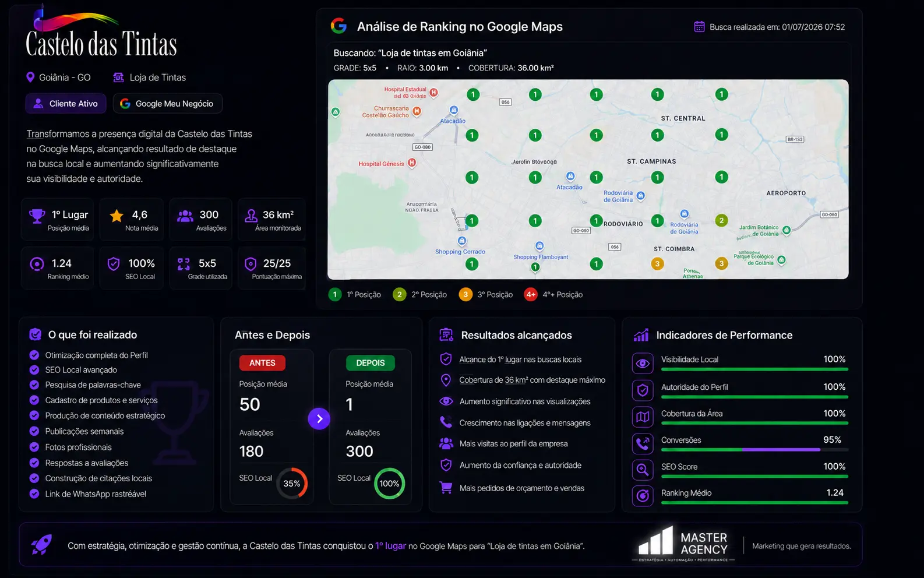Click the orange 3º Posição legend marker
924x578 pixels.
[465, 294]
